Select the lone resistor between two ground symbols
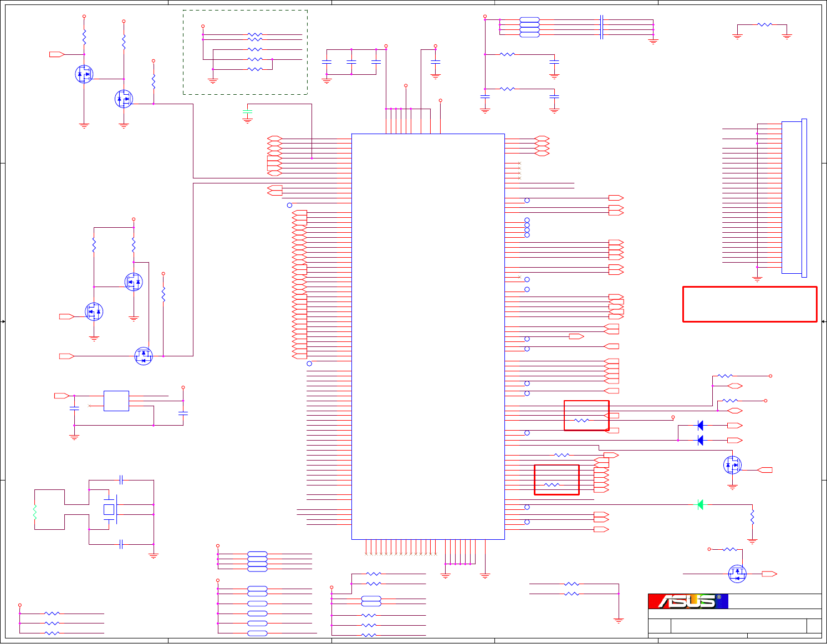This screenshot has height=644, width=827. 764,24
